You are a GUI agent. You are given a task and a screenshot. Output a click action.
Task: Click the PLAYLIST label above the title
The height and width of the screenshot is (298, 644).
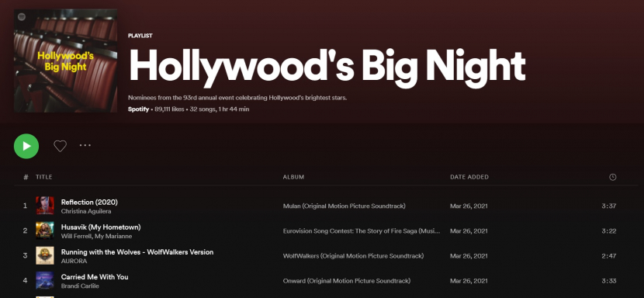(x=140, y=36)
